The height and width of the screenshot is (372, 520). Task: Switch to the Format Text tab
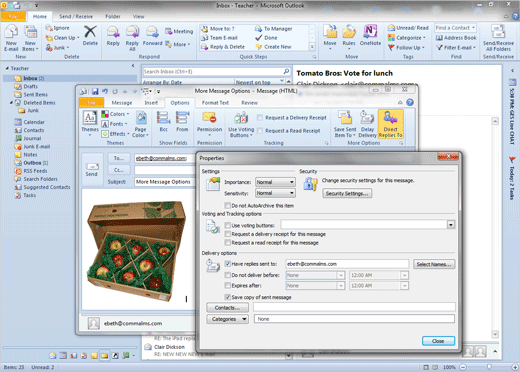(215, 103)
